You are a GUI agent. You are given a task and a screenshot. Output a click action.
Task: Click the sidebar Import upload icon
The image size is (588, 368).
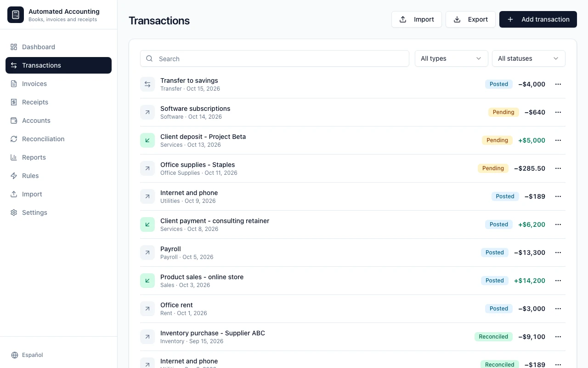coord(14,194)
